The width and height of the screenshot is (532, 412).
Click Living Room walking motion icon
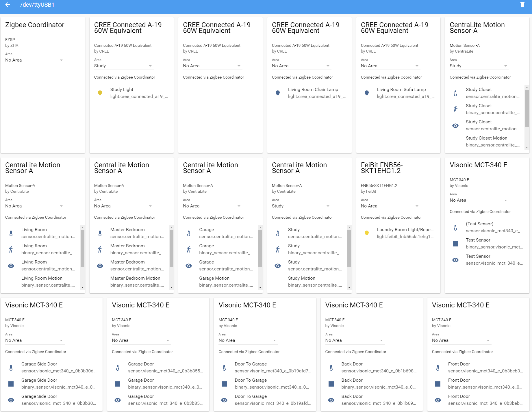pos(11,249)
